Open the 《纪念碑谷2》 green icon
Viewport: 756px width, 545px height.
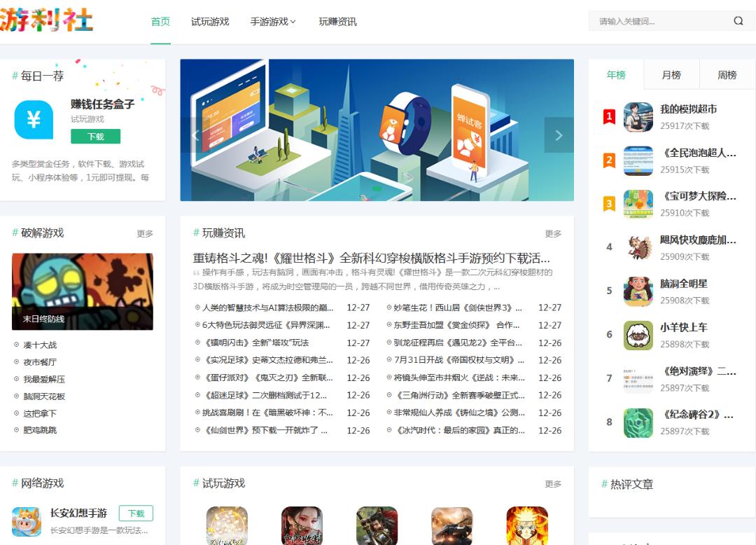coord(638,422)
